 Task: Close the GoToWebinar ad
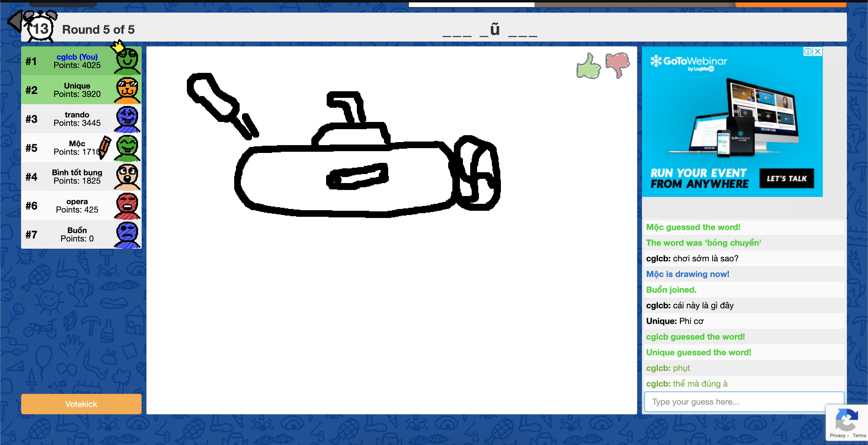(x=818, y=51)
